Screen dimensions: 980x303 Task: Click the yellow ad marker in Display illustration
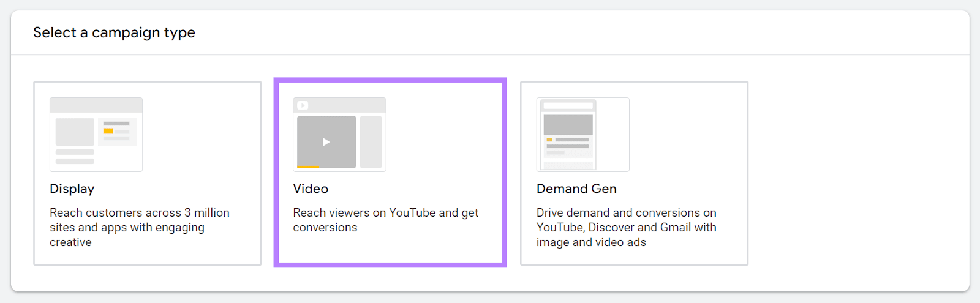[108, 131]
